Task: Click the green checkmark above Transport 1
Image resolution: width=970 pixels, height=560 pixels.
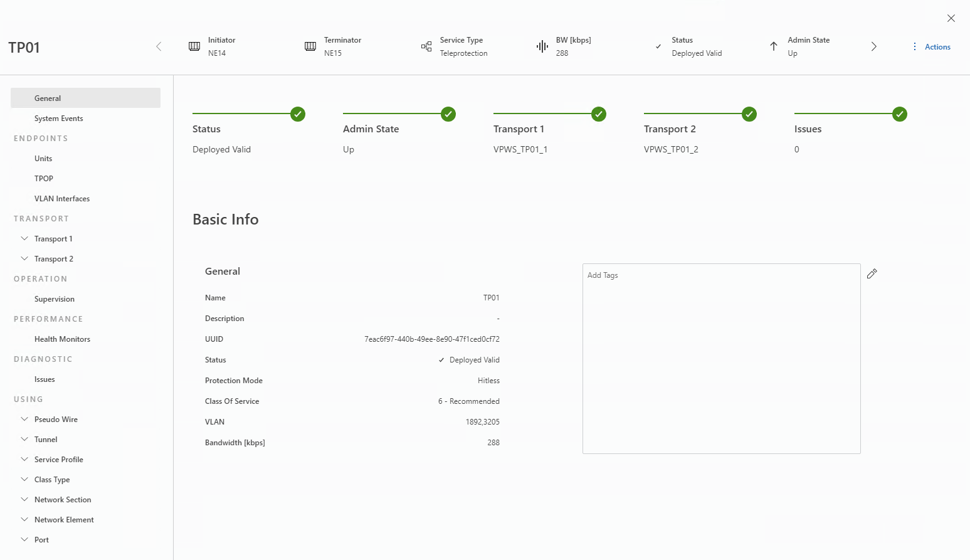Action: pos(599,114)
